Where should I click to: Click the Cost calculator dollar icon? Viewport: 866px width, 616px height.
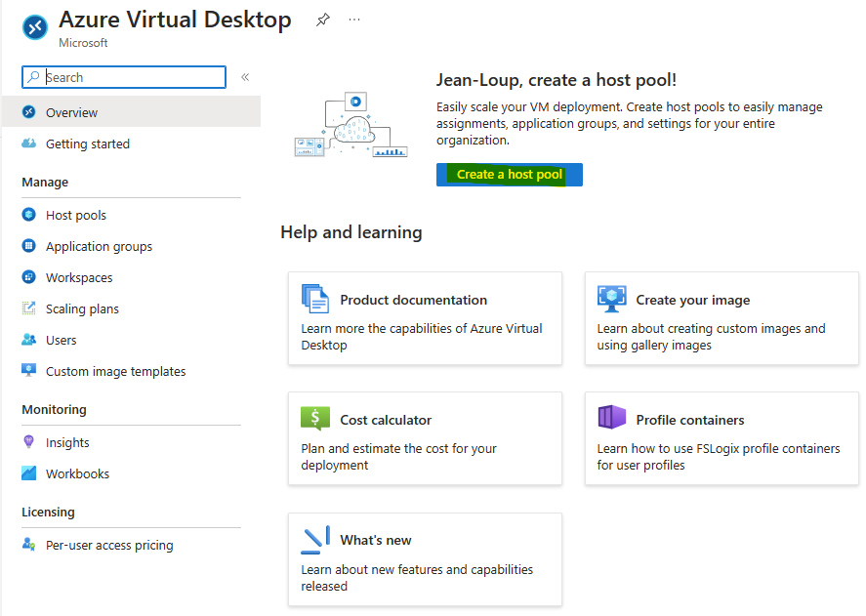click(315, 418)
